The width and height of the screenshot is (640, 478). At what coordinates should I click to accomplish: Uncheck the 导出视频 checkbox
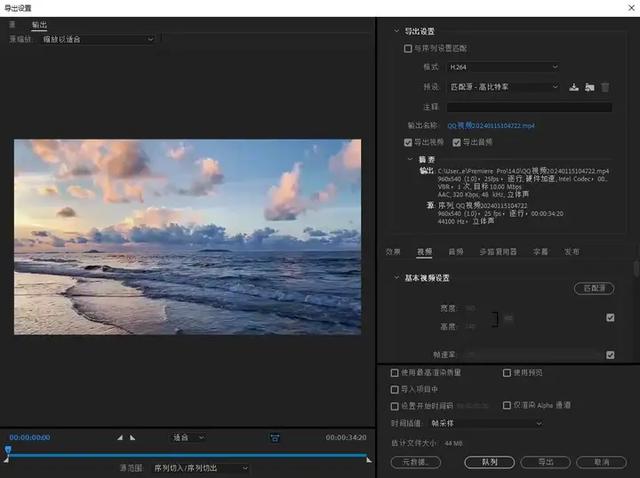tap(407, 142)
